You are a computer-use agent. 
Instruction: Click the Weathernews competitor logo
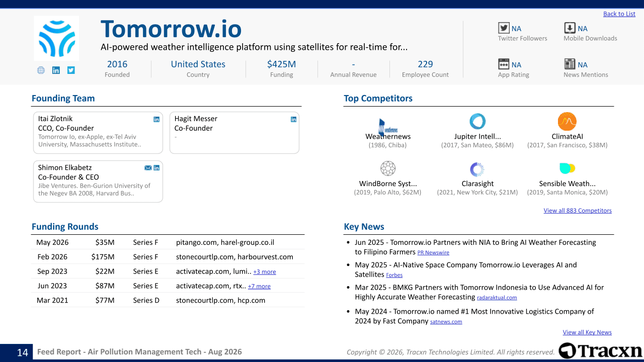(388, 126)
